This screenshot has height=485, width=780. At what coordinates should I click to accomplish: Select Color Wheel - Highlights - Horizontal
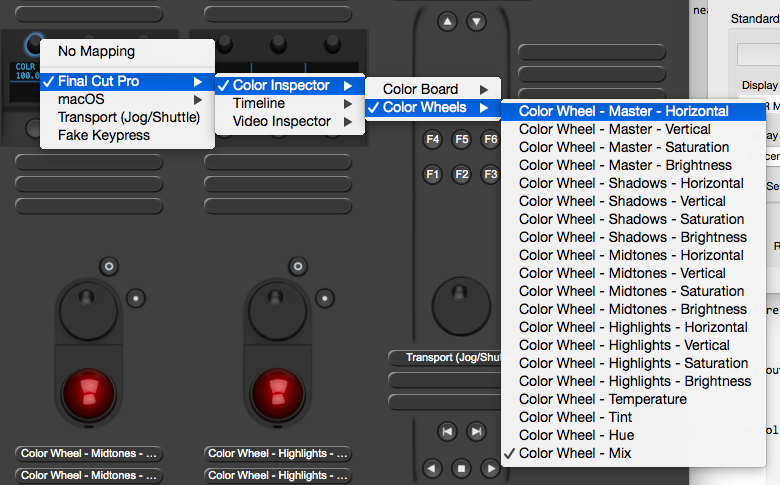(633, 327)
